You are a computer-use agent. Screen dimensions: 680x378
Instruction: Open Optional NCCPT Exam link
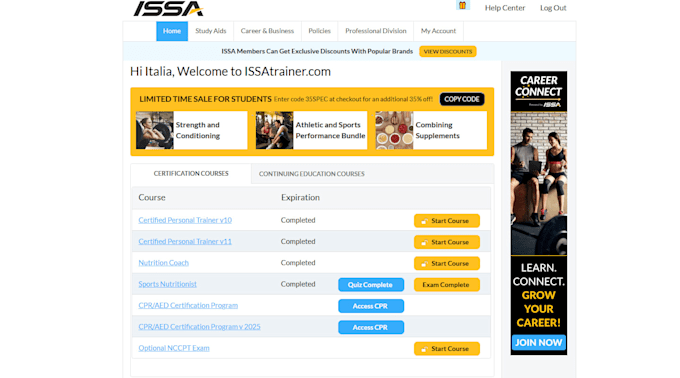[173, 348]
